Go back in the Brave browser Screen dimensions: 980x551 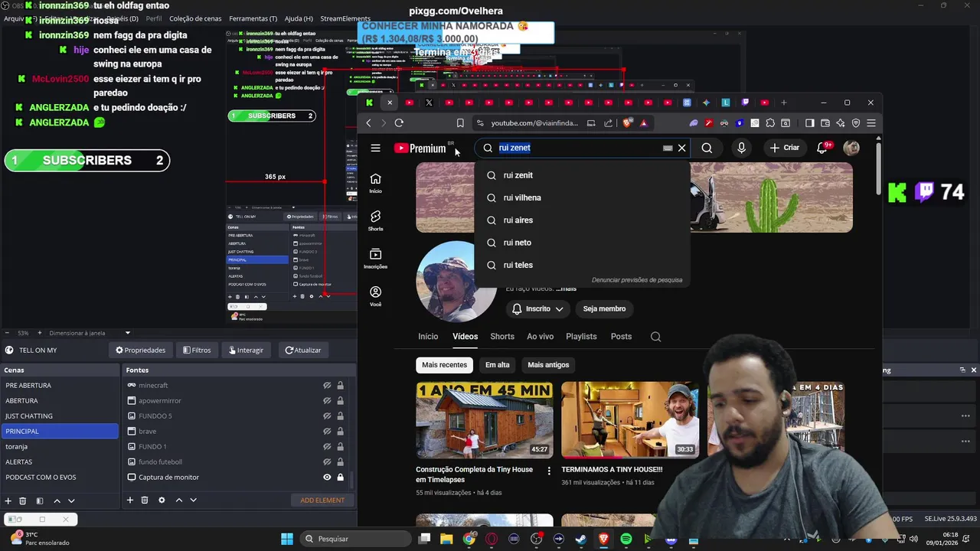[x=368, y=123]
